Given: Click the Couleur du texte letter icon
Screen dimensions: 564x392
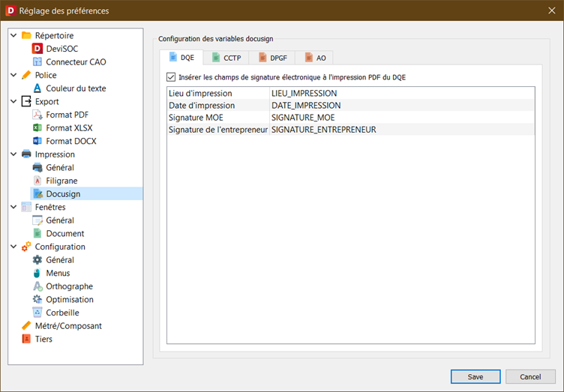Looking at the screenshot, I should [37, 88].
